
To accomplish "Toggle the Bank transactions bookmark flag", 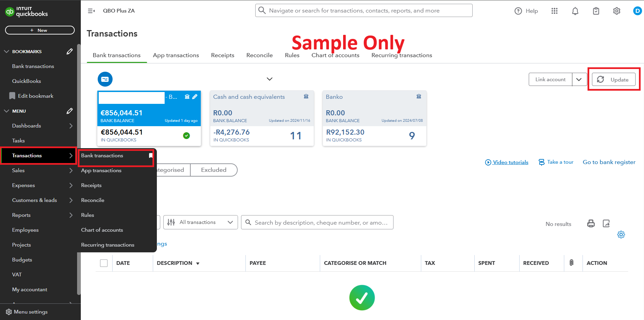I will (x=151, y=156).
